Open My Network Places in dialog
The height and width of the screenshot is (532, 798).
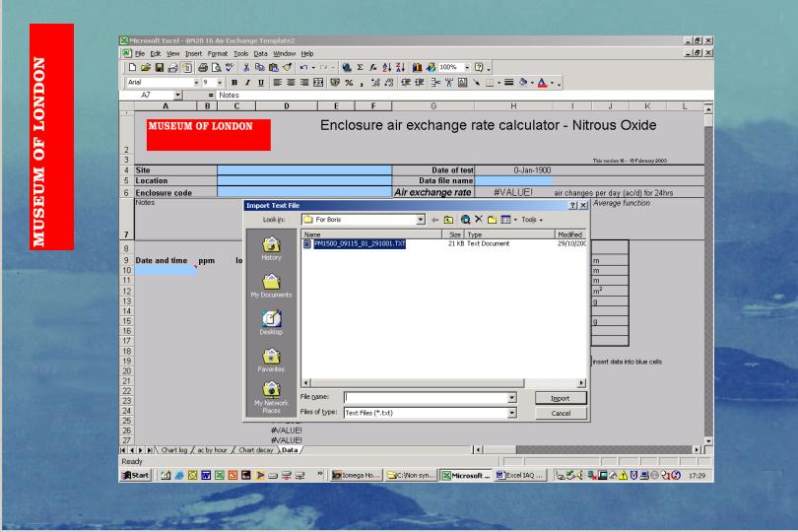tap(271, 398)
